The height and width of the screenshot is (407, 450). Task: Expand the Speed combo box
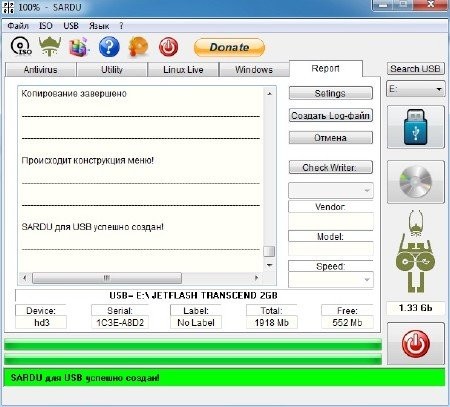click(x=331, y=280)
